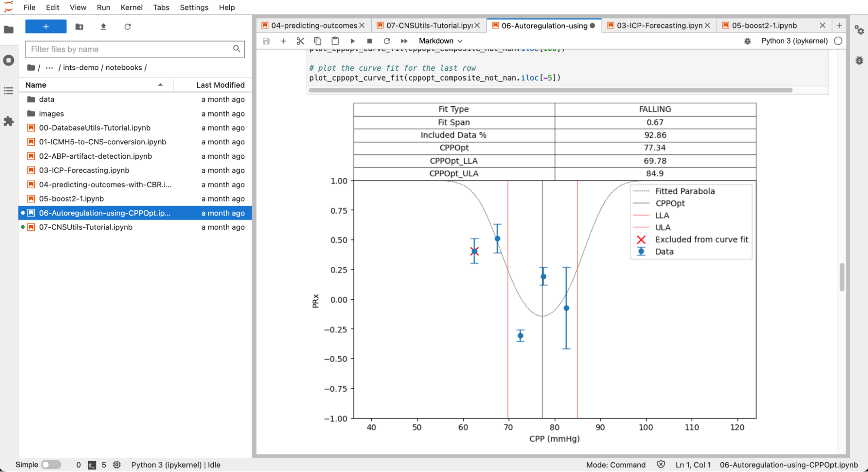Select 02-ABP-artifact-detection.ipynb in the file list
868x472 pixels.
coord(96,156)
